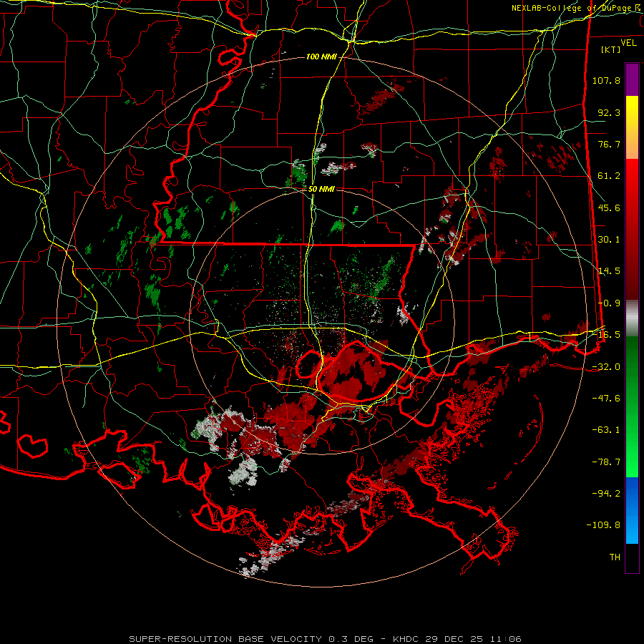Click the -16.5 velocity legend value
The height and width of the screenshot is (644, 644).
point(606,335)
